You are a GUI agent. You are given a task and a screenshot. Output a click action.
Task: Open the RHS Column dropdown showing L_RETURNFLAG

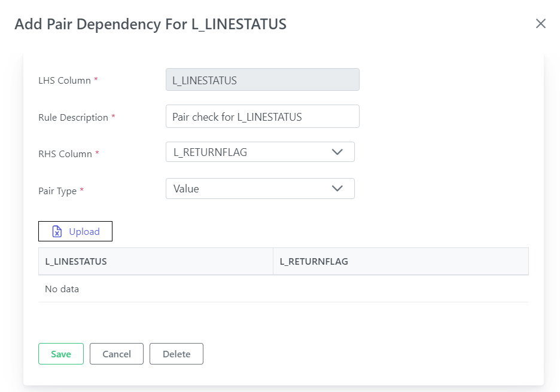(260, 152)
